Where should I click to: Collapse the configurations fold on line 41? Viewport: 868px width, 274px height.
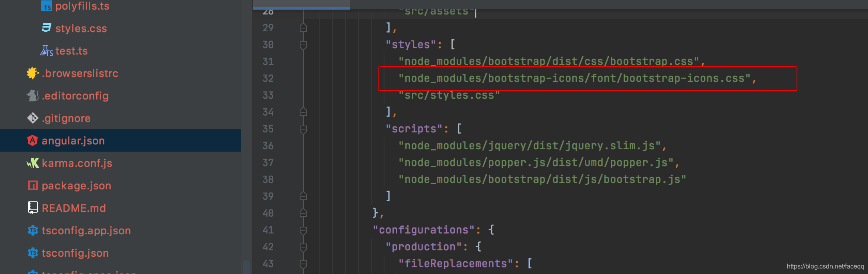pos(303,230)
